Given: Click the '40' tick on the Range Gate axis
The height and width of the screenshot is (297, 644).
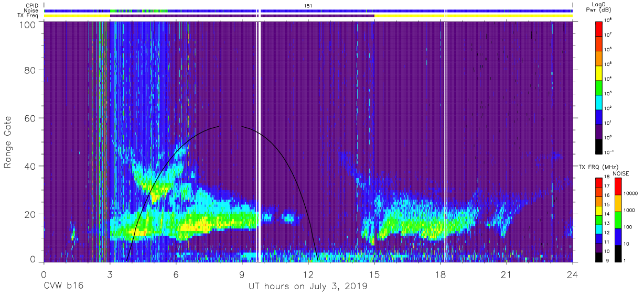Looking at the screenshot, I should (x=29, y=166).
